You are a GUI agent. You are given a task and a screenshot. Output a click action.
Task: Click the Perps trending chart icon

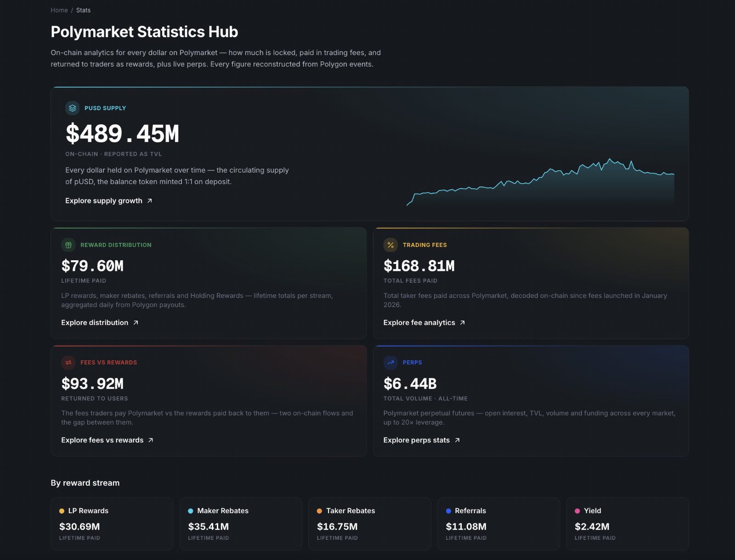(390, 363)
